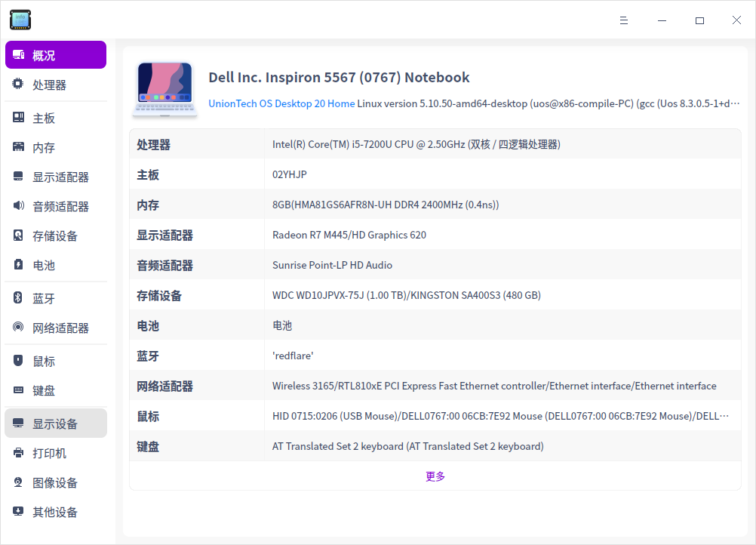Screen dimensions: 756x545
Task: Click the 键盘 row label in table
Action: click(x=148, y=447)
